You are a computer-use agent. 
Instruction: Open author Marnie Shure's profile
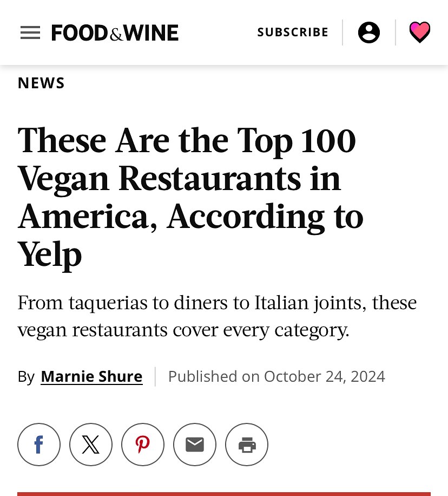click(x=91, y=376)
